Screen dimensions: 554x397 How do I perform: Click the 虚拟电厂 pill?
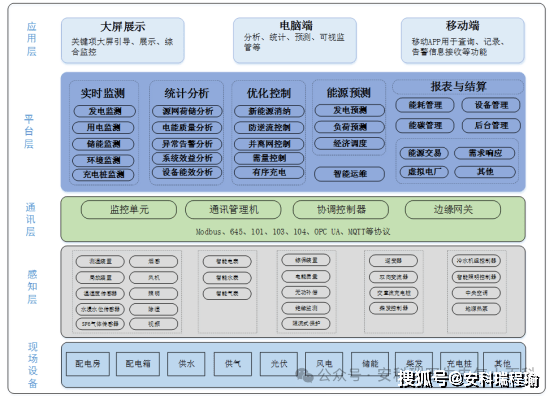point(424,172)
